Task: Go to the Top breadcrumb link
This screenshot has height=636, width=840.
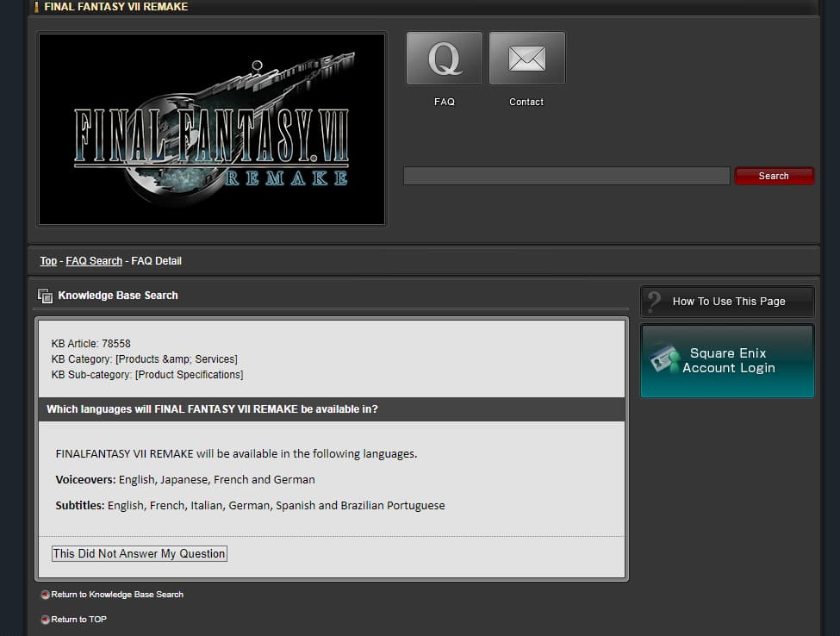Action: tap(48, 261)
